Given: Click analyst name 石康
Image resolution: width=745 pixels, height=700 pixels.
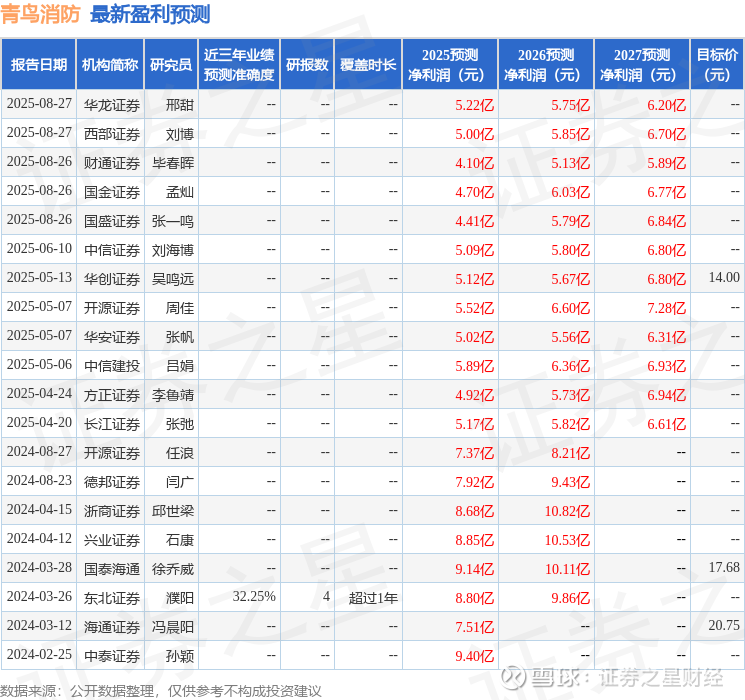Looking at the screenshot, I should [x=180, y=540].
